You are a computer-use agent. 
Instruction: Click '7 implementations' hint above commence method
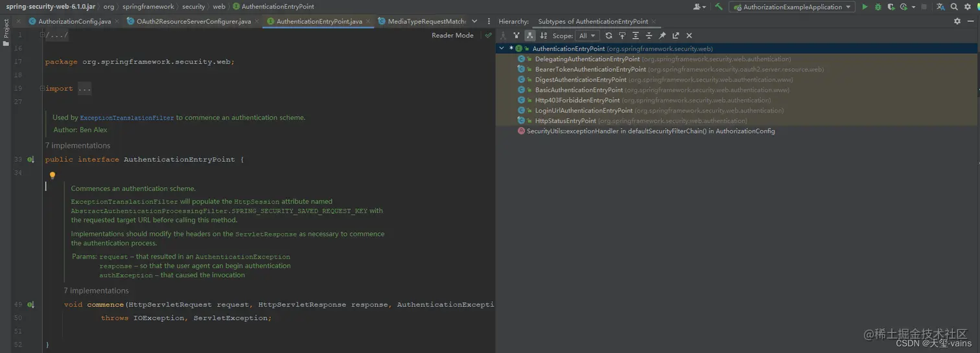(96, 291)
